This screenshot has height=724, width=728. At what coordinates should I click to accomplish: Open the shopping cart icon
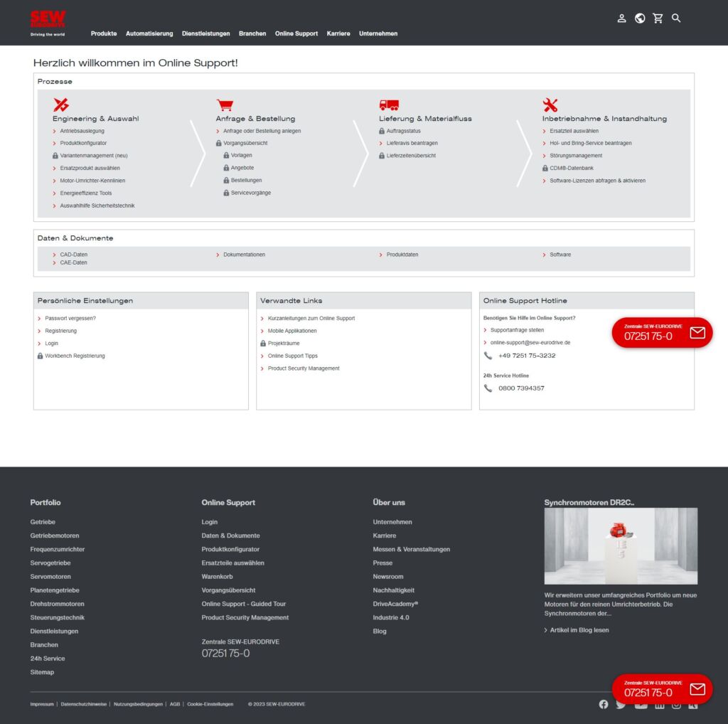point(658,18)
